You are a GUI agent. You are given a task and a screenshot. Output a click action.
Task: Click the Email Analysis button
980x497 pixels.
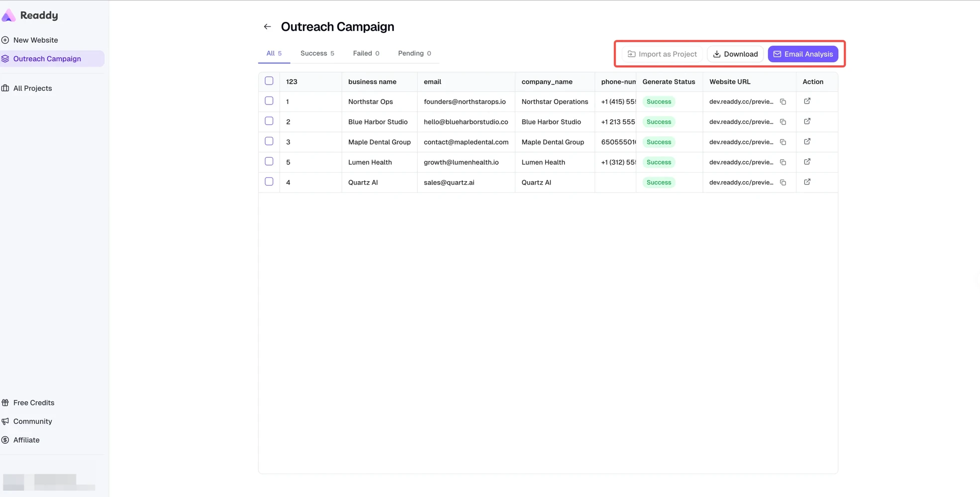pyautogui.click(x=803, y=54)
